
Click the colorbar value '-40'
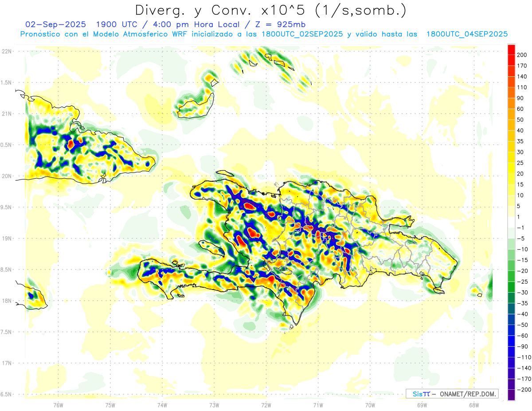[x=522, y=314]
